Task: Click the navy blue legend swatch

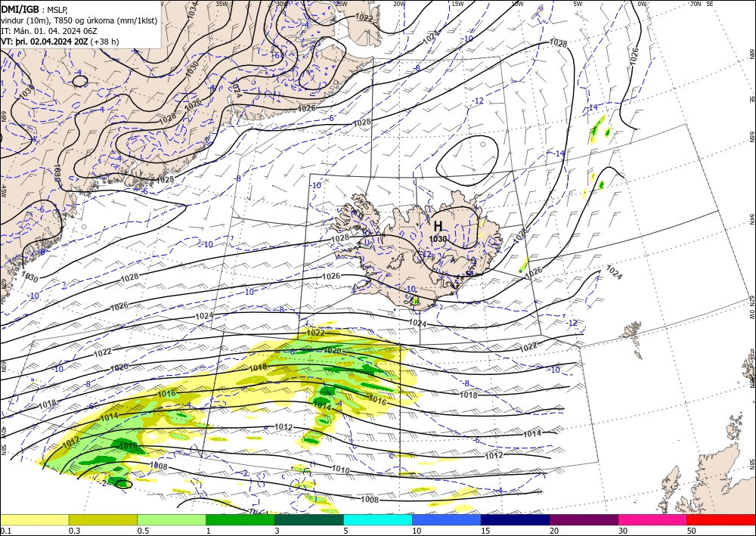Action: pyautogui.click(x=516, y=519)
